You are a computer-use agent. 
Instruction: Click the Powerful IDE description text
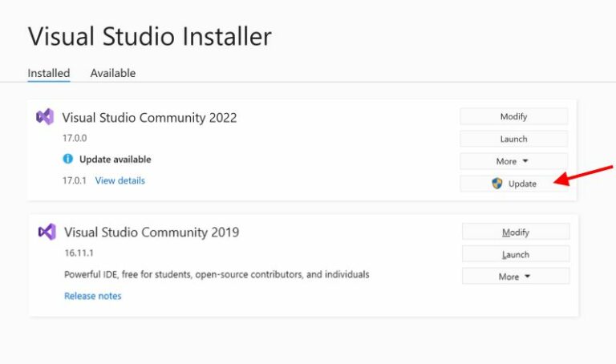[217, 274]
